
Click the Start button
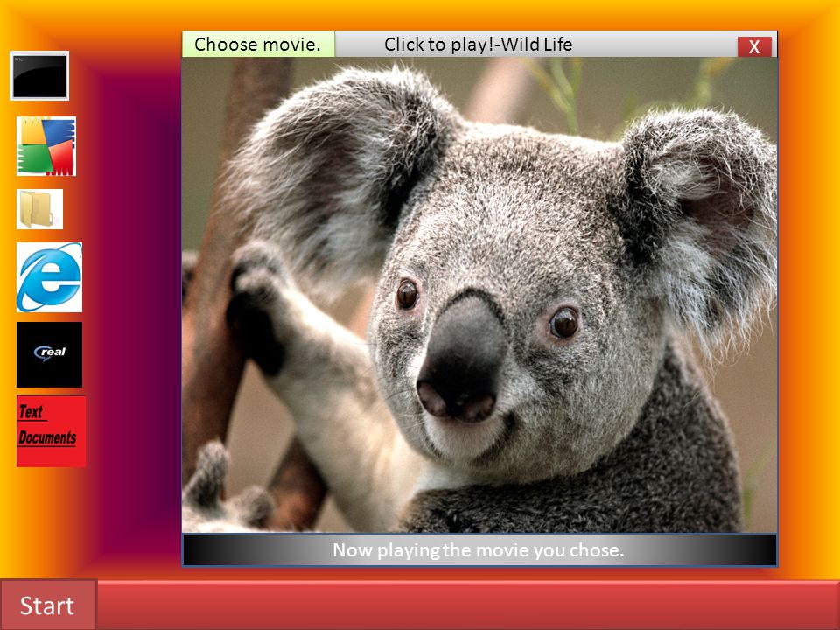(x=48, y=605)
